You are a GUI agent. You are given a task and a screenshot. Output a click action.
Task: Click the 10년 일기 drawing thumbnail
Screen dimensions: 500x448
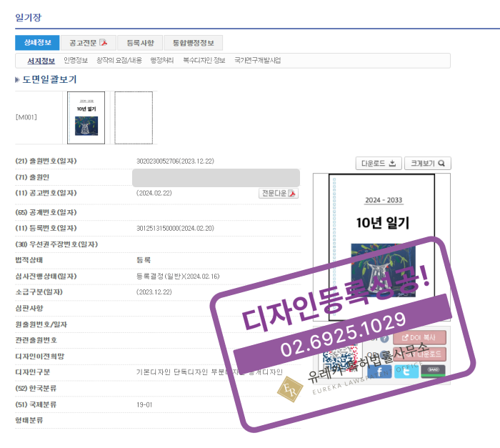[86, 117]
